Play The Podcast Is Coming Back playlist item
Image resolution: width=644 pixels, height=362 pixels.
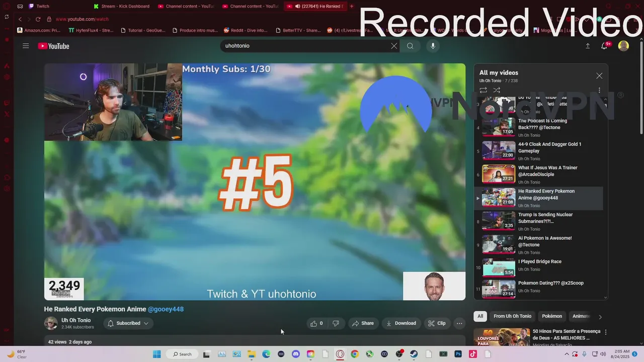click(x=539, y=128)
